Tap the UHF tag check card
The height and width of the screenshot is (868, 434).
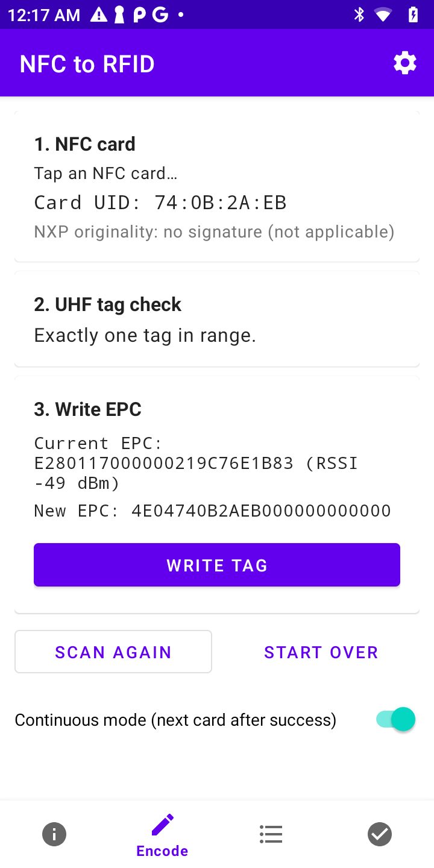[217, 319]
